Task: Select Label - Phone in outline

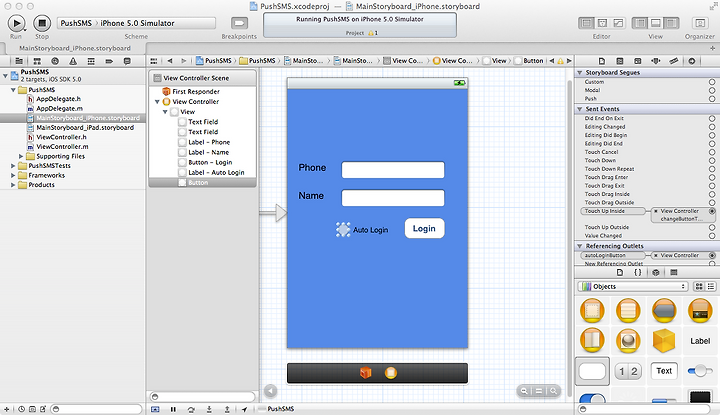Action: 209,142
